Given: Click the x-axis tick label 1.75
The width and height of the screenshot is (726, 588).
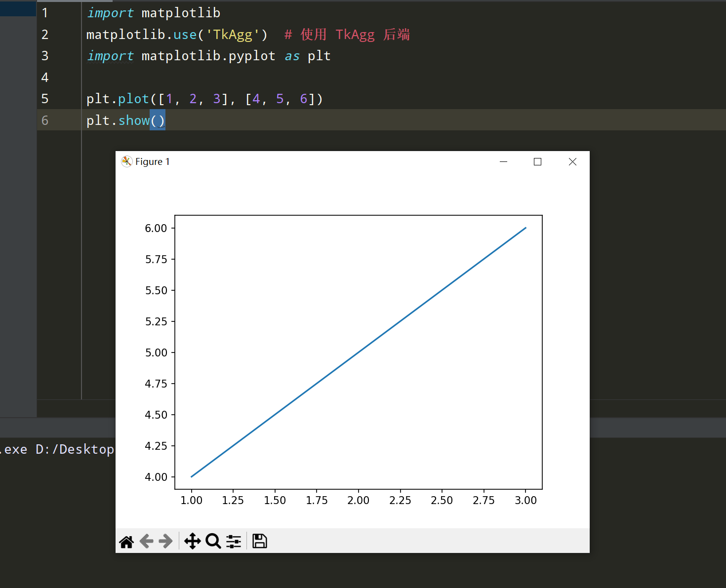Looking at the screenshot, I should pyautogui.click(x=317, y=500).
